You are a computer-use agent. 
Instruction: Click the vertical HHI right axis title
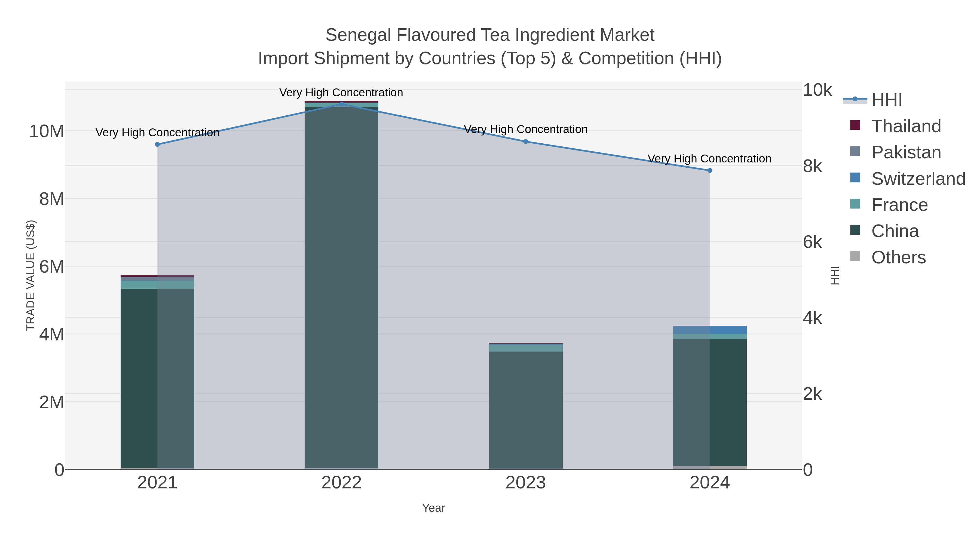tap(835, 276)
